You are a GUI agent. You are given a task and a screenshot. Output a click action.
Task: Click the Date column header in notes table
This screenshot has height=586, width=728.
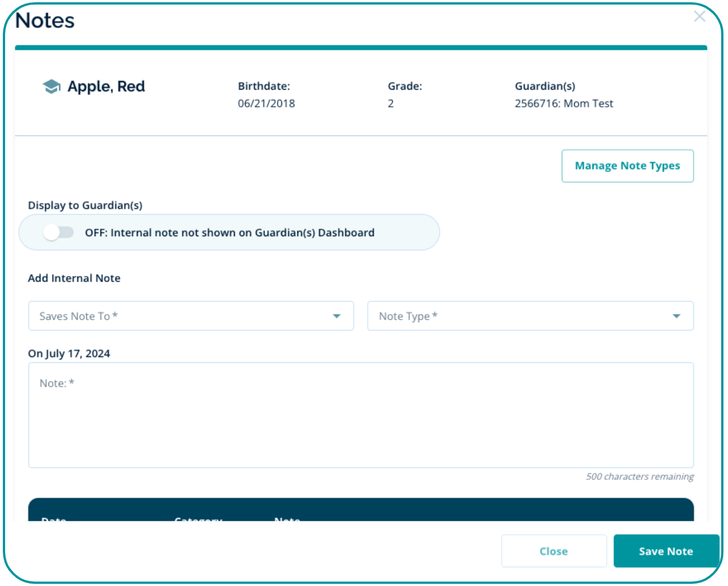(x=54, y=518)
